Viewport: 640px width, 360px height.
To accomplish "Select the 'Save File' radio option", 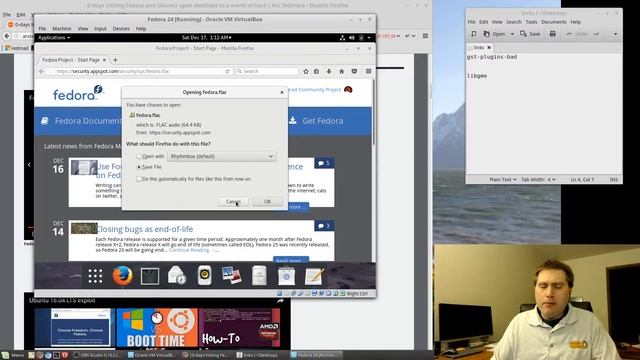I will [139, 167].
